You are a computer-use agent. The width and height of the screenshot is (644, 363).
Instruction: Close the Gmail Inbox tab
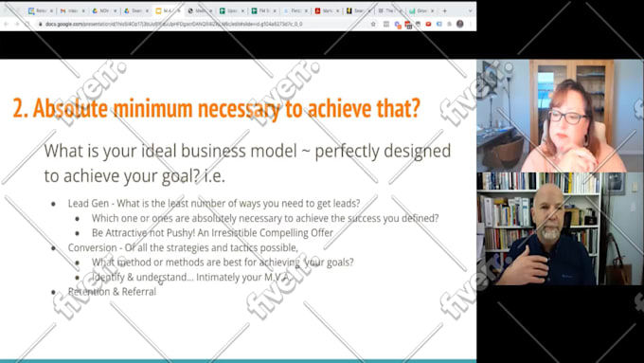point(83,11)
